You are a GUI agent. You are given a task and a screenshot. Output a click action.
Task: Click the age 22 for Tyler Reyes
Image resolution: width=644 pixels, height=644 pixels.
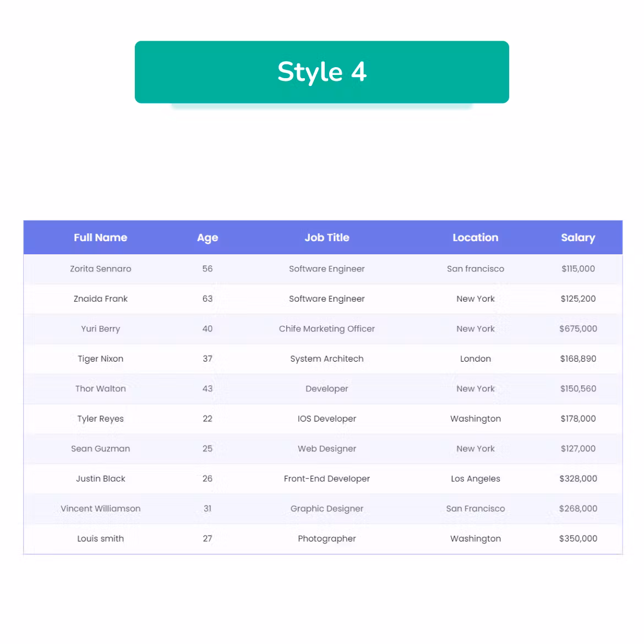coord(208,418)
